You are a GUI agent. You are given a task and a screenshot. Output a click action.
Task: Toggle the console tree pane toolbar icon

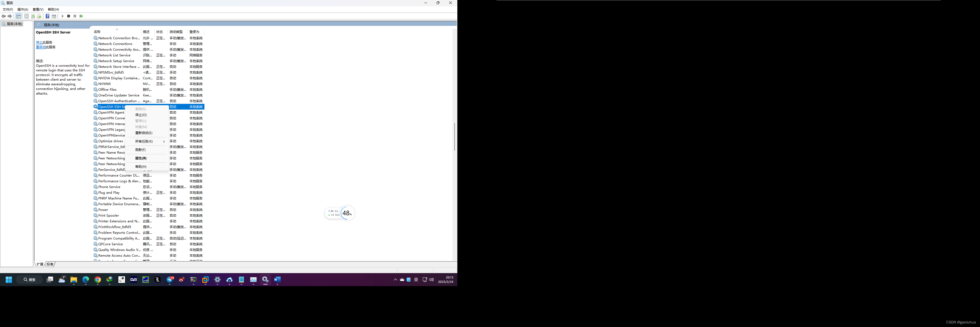18,16
